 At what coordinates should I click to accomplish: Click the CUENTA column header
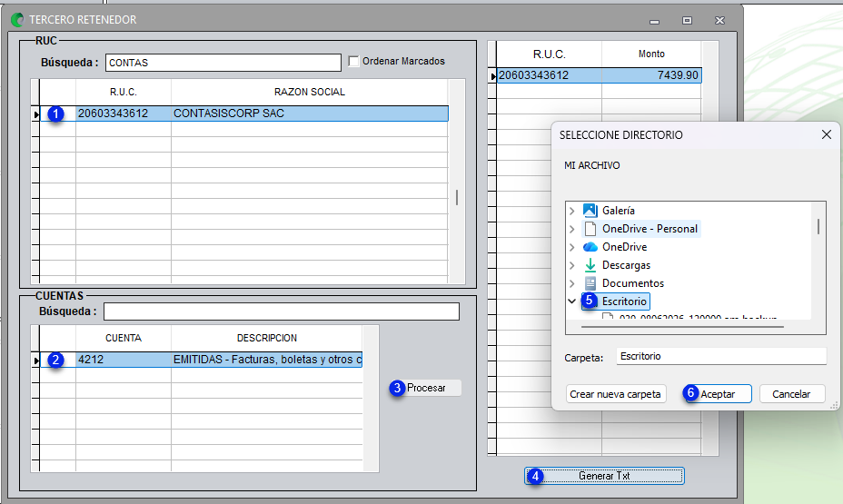[124, 338]
